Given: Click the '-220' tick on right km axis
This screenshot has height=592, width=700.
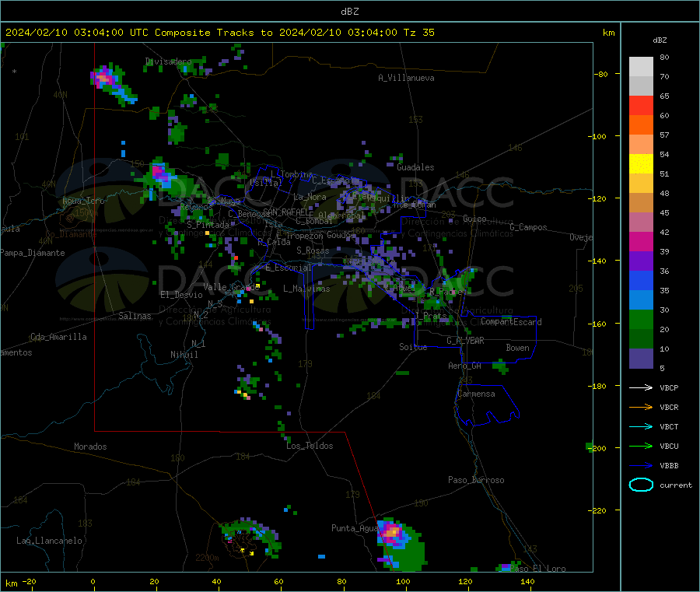Looking at the screenshot, I should pos(597,510).
